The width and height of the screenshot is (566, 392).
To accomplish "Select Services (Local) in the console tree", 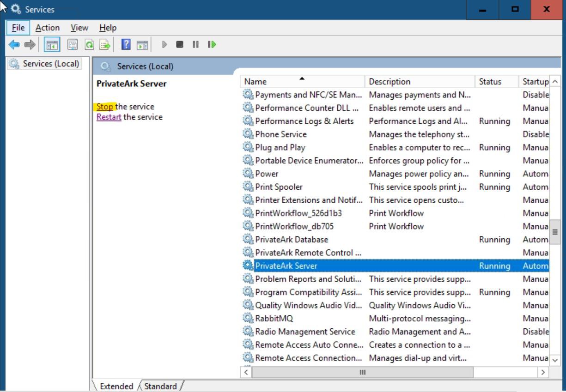I will point(45,64).
